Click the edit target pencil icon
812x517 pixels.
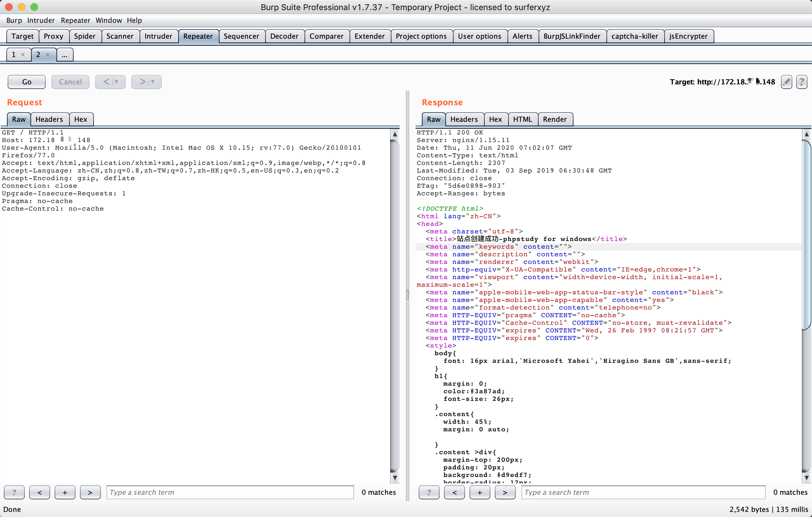pos(786,82)
